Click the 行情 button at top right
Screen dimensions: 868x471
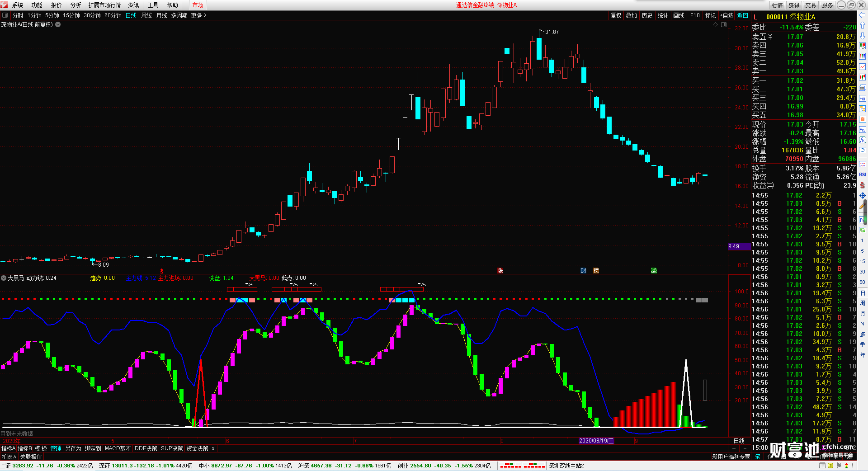pos(777,5)
